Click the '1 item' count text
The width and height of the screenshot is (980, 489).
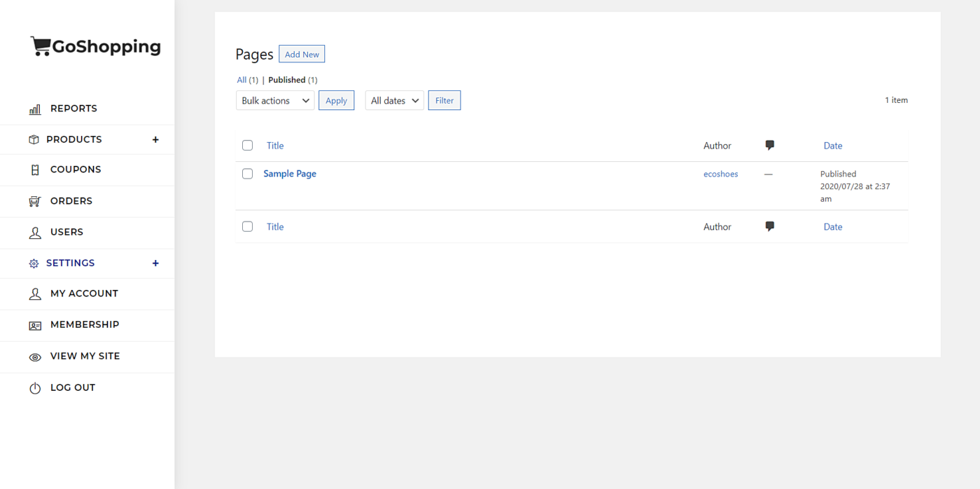pos(896,100)
